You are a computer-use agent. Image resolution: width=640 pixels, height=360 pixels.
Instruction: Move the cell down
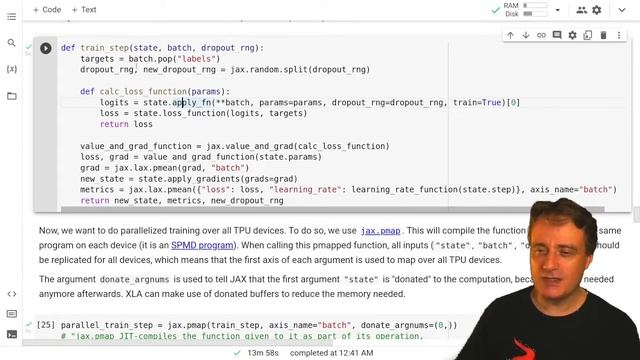tap(526, 36)
